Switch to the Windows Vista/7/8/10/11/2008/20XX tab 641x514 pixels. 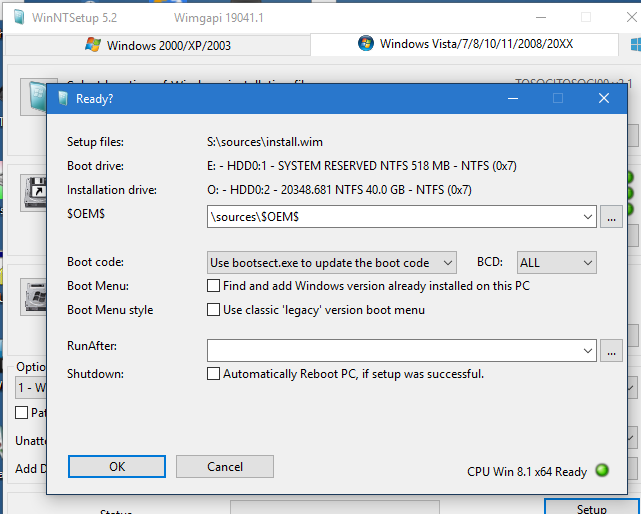pyautogui.click(x=464, y=44)
